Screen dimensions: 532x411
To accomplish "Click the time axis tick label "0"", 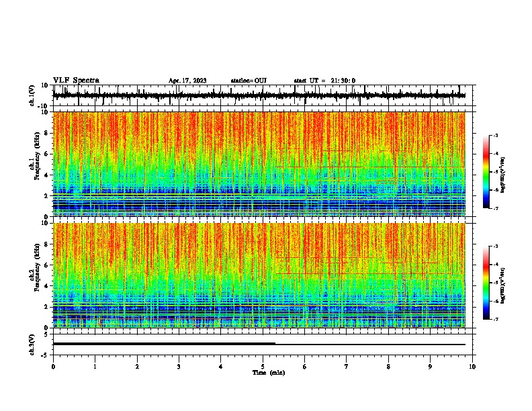I will [x=53, y=367].
